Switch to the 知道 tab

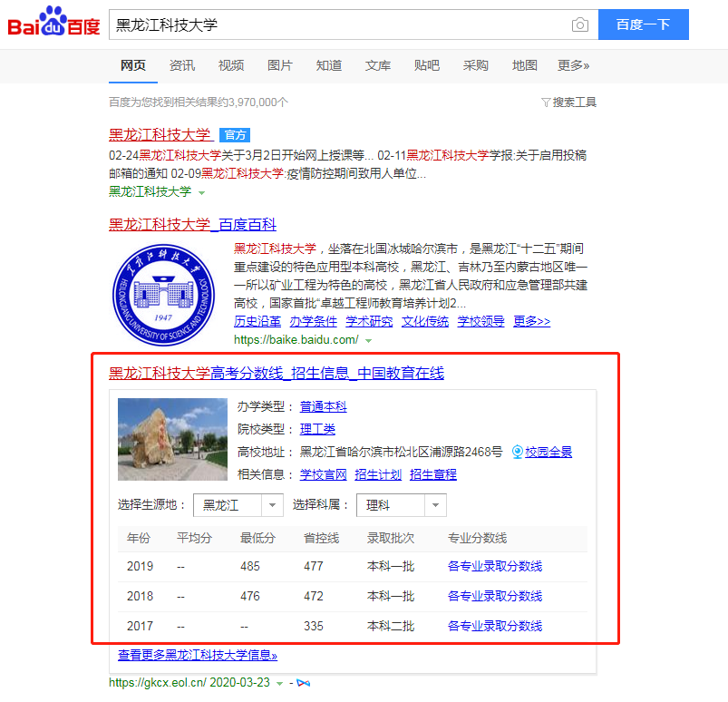pyautogui.click(x=329, y=65)
